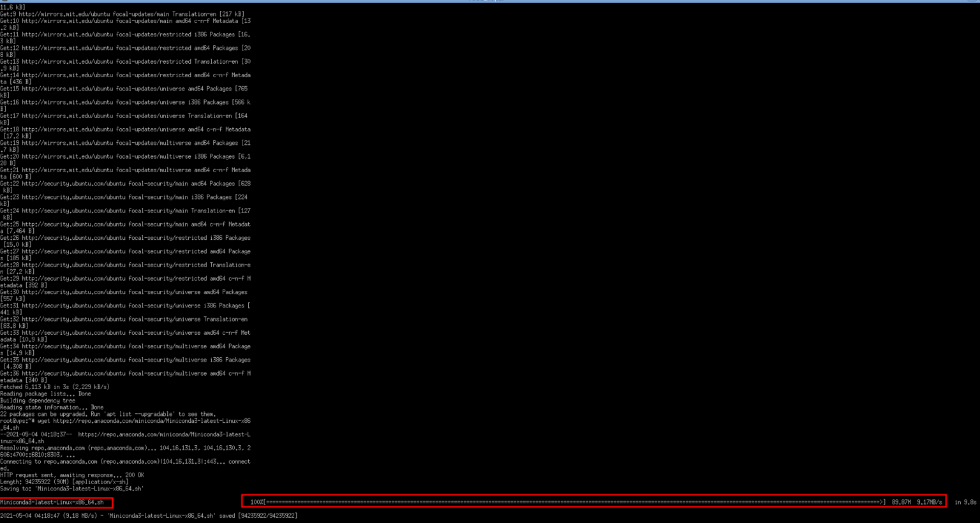Click the Miniconda3-latest-Linux-x86_64.sh progress filename

point(52,503)
